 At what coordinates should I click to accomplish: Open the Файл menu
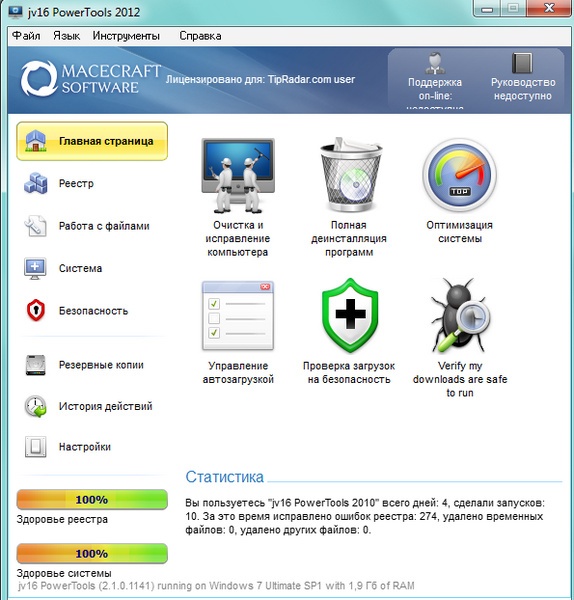(x=26, y=36)
